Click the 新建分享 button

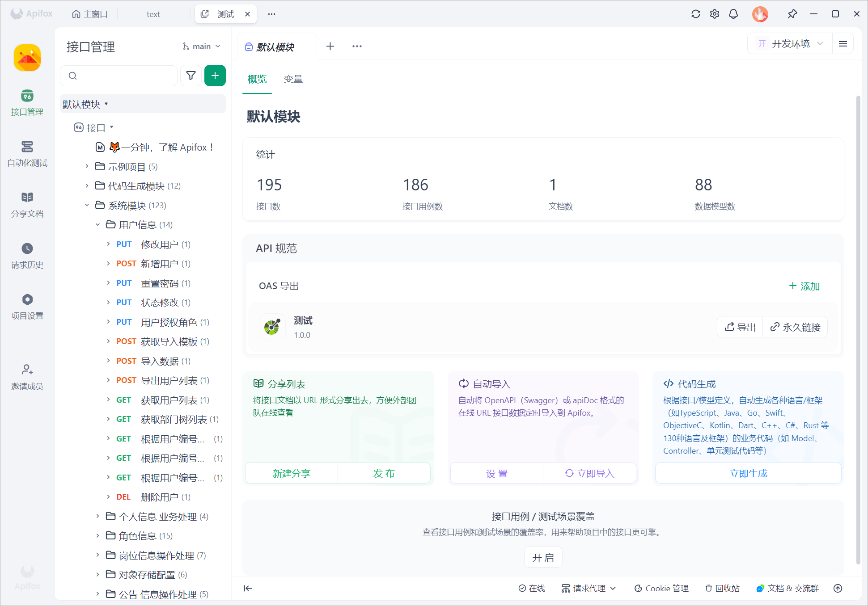coord(292,473)
